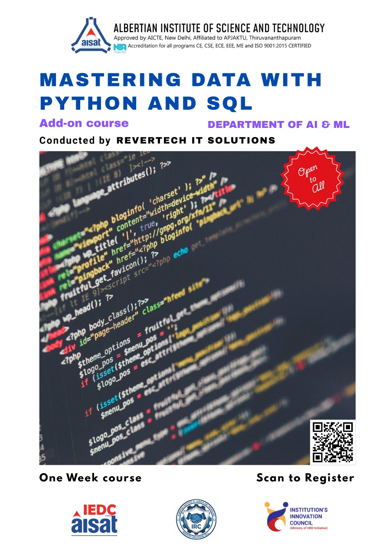Click the QR code on the image
Viewport: 392px width, 555px height.
(333, 442)
